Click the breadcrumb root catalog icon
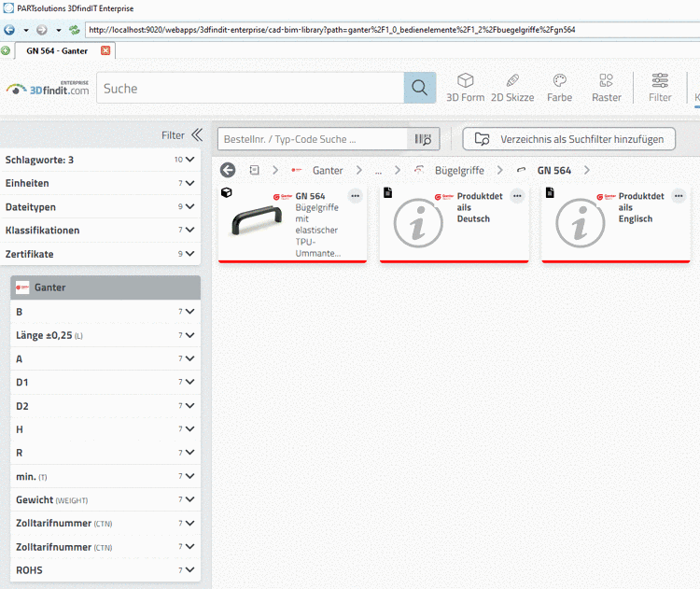 click(x=254, y=170)
